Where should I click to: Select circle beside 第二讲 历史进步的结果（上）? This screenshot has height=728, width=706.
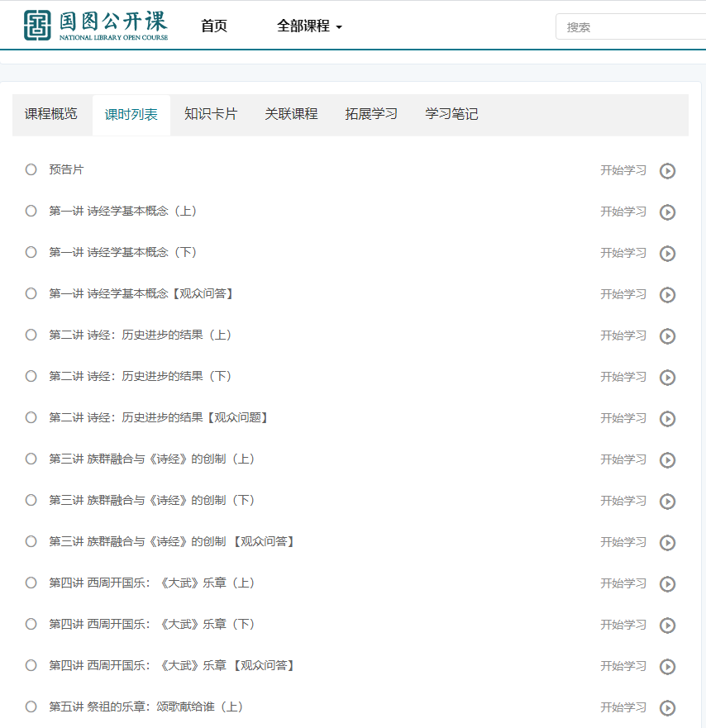[31, 335]
